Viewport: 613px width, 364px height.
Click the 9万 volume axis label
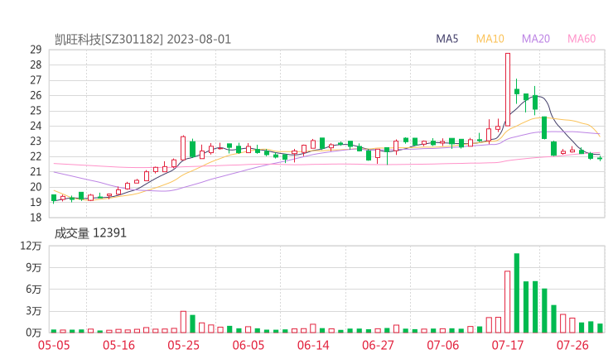(34, 267)
